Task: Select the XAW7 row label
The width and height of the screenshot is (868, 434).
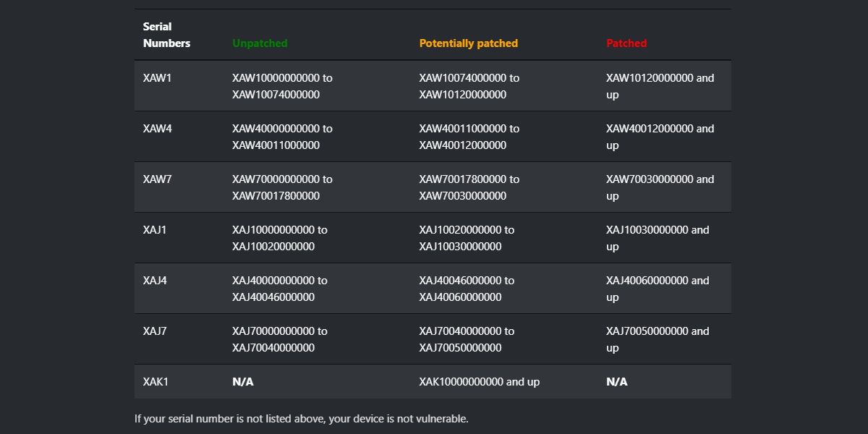Action: pos(158,179)
